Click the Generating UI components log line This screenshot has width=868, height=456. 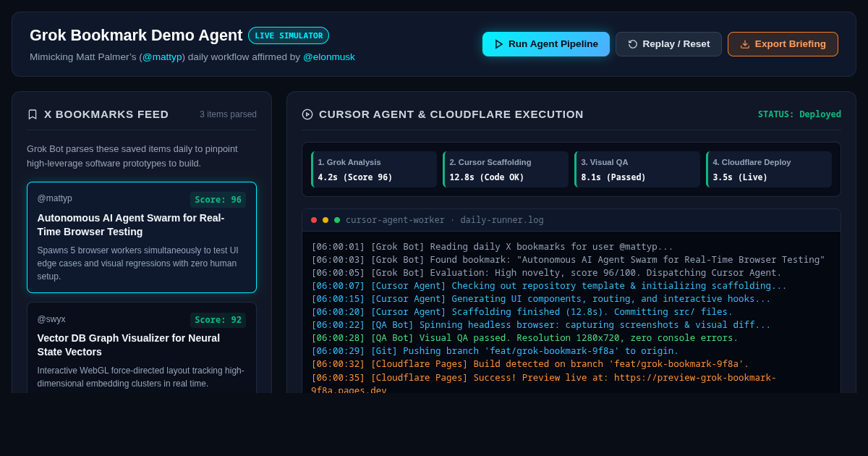coord(541,299)
